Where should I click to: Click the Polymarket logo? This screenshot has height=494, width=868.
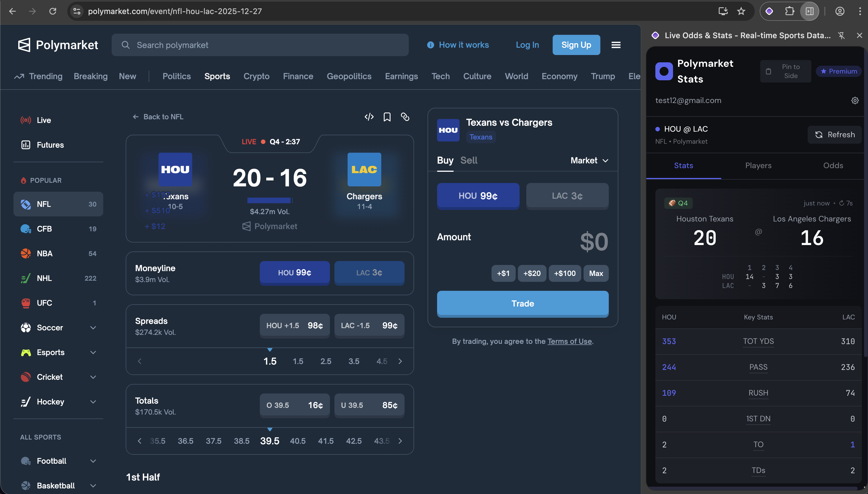(x=58, y=44)
